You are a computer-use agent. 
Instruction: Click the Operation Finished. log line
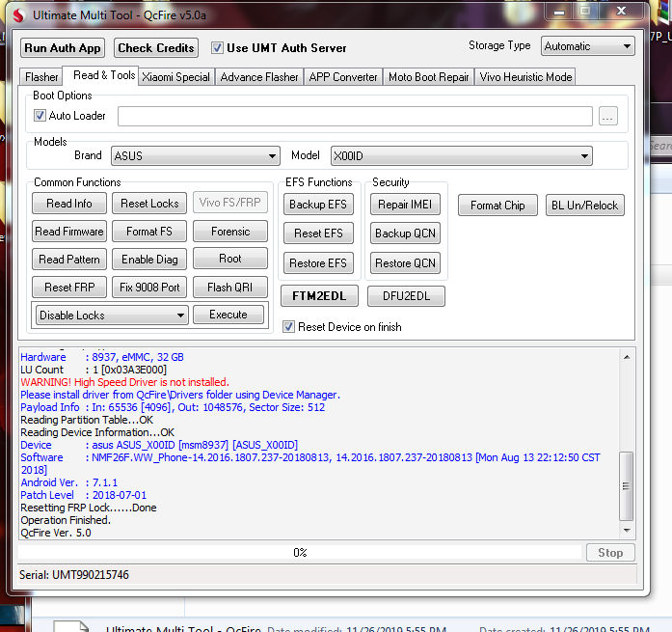coord(66,520)
